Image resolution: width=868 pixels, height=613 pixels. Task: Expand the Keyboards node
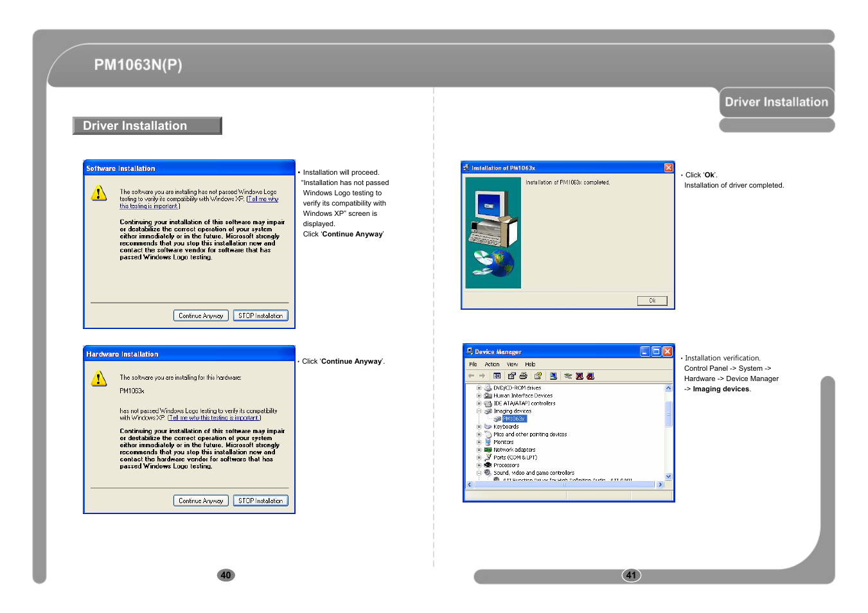click(x=479, y=427)
